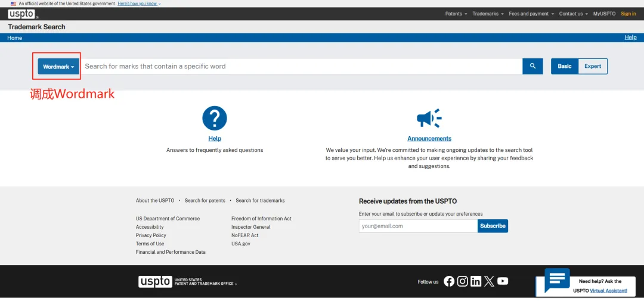The height and width of the screenshot is (305, 644).
Task: Open the USPTO Instagram icon
Action: pos(463,281)
